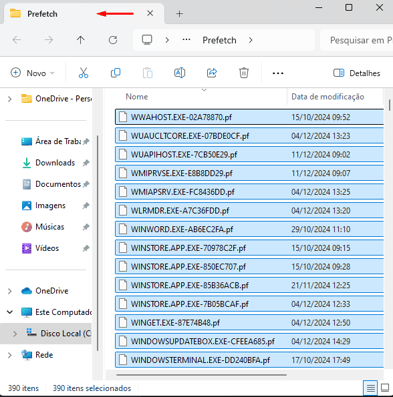Close the Prefetch tab
Viewport: 393px width, 397px height.
tap(150, 13)
